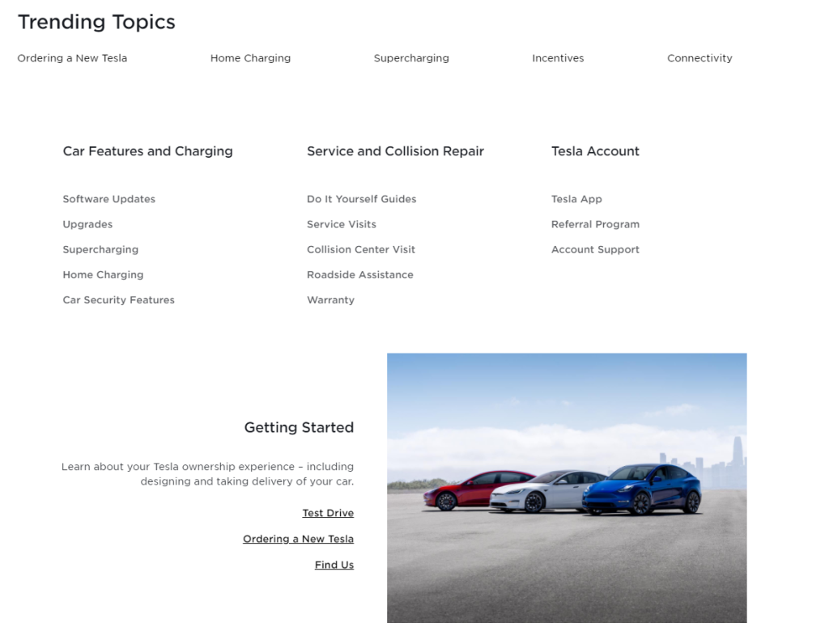The width and height of the screenshot is (829, 644).
Task: Open the Supercharging article under Car Features
Action: pos(100,249)
